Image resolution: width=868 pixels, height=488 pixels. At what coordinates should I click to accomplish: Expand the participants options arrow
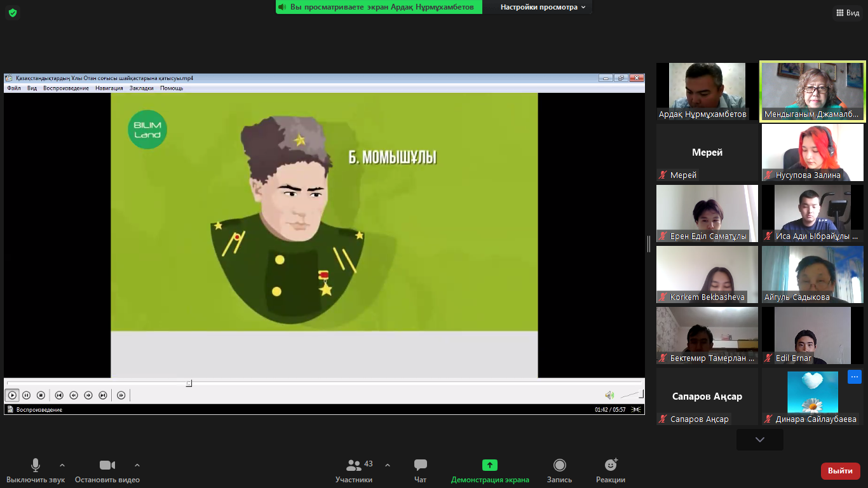pyautogui.click(x=388, y=465)
